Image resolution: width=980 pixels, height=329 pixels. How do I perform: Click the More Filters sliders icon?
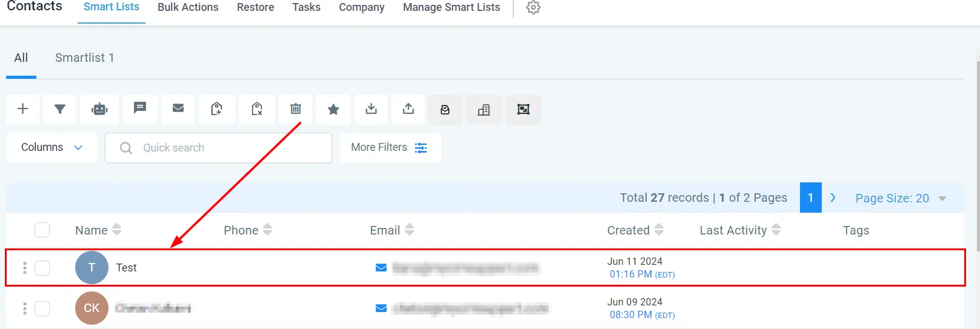pyautogui.click(x=421, y=148)
